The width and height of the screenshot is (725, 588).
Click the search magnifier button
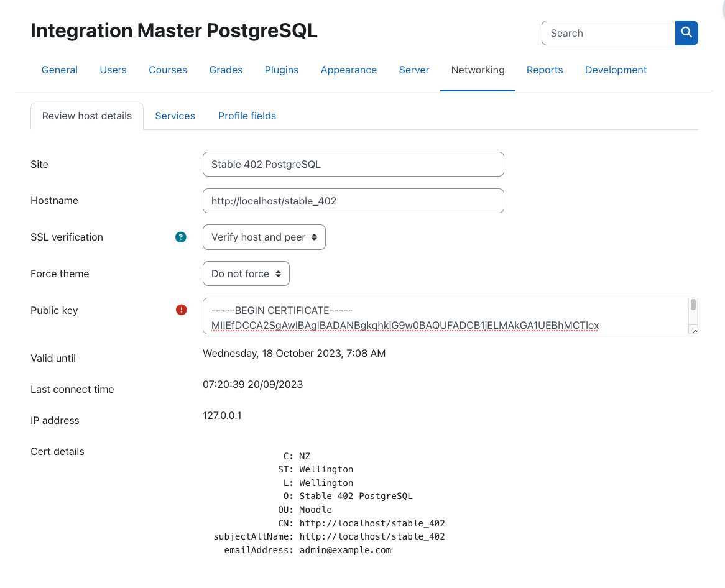click(686, 33)
